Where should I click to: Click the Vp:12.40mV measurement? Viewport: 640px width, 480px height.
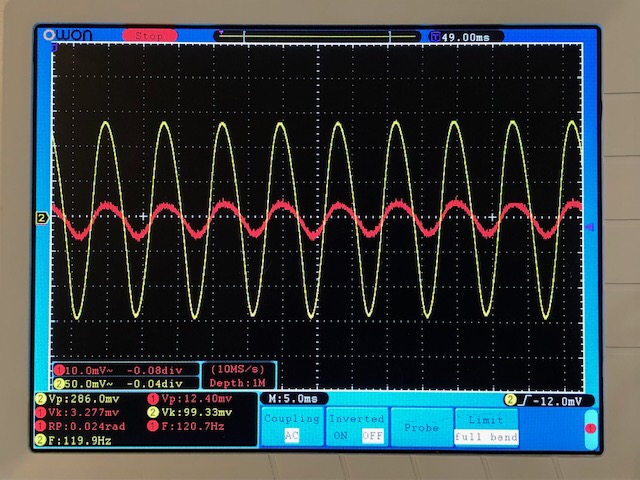[197, 398]
